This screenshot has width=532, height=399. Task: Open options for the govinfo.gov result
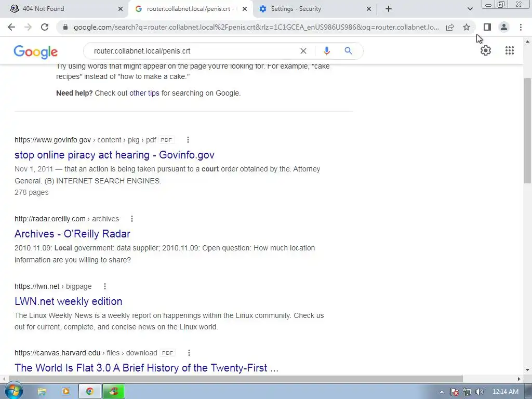coord(188,140)
